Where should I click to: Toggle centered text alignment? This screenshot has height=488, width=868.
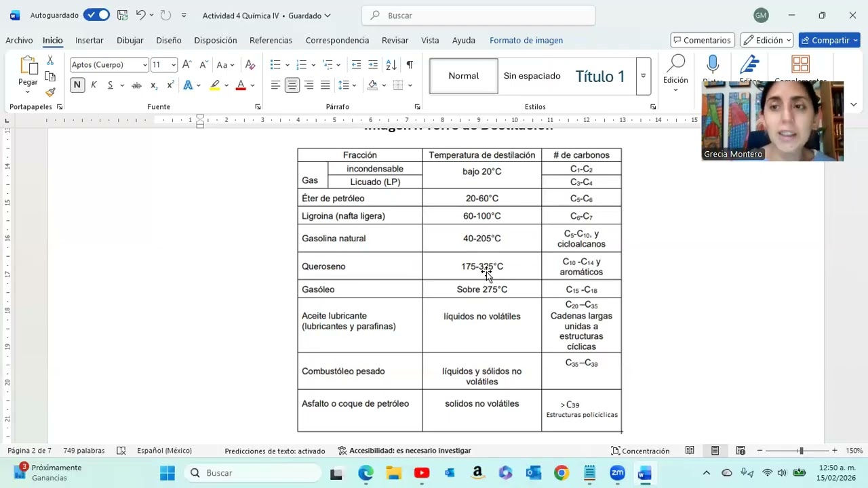(292, 85)
